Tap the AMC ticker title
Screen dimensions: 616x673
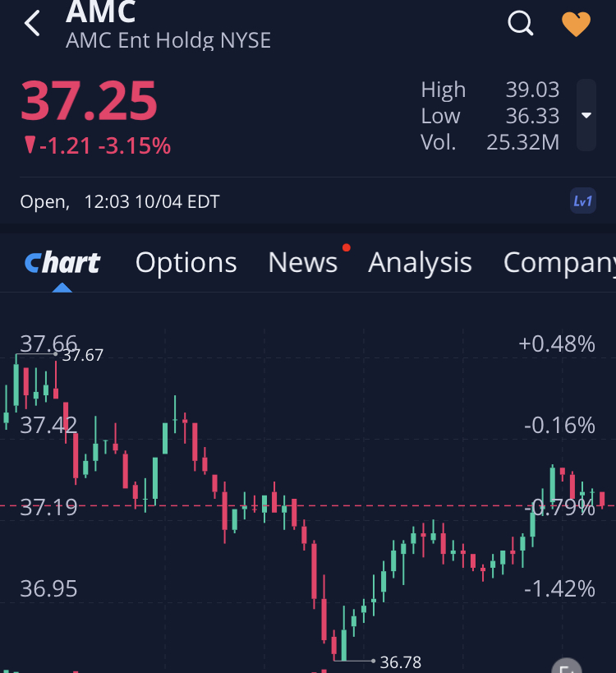[x=101, y=12]
